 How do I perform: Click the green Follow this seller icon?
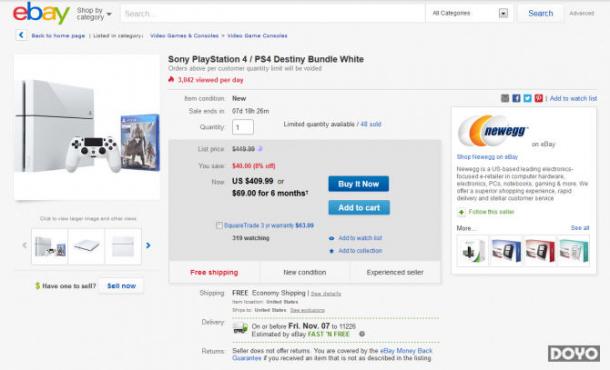tap(461, 212)
